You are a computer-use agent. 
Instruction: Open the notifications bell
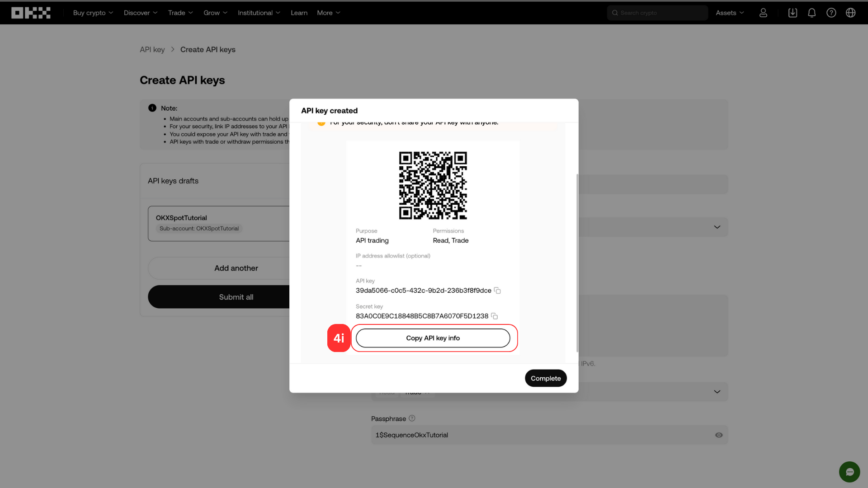click(812, 13)
